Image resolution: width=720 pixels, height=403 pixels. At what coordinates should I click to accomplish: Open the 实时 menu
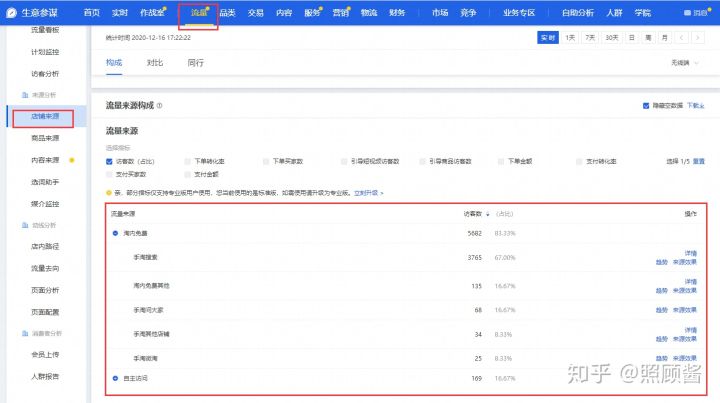(119, 13)
